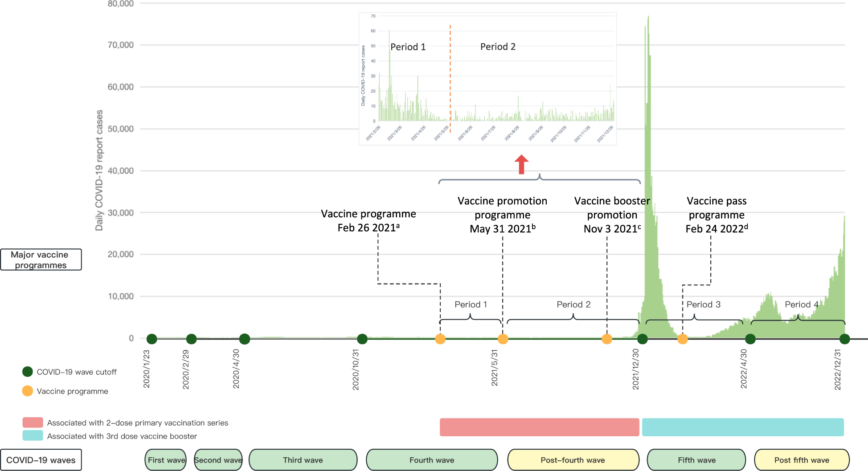Click the 2022/4/30 x-axis date label
The image size is (868, 471).
(x=744, y=369)
